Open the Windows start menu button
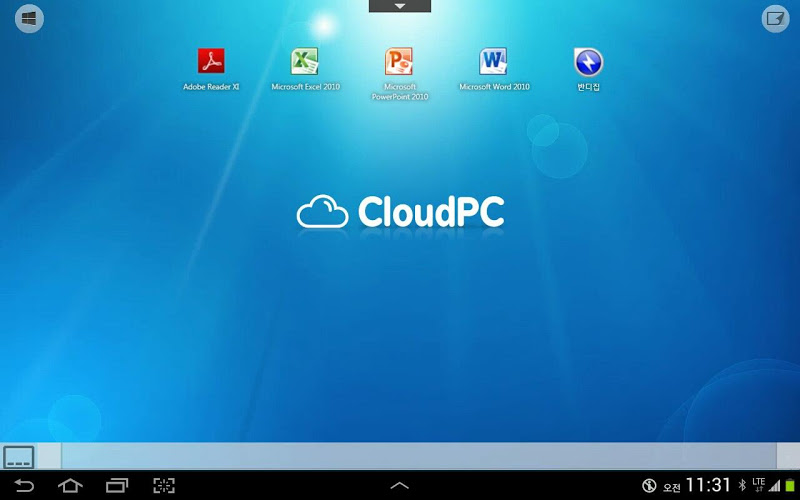 [x=29, y=19]
